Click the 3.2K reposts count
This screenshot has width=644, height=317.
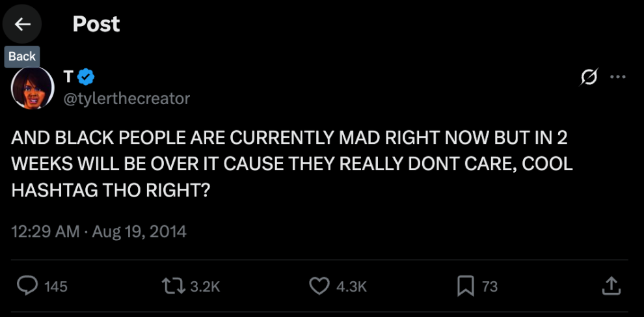tap(206, 286)
